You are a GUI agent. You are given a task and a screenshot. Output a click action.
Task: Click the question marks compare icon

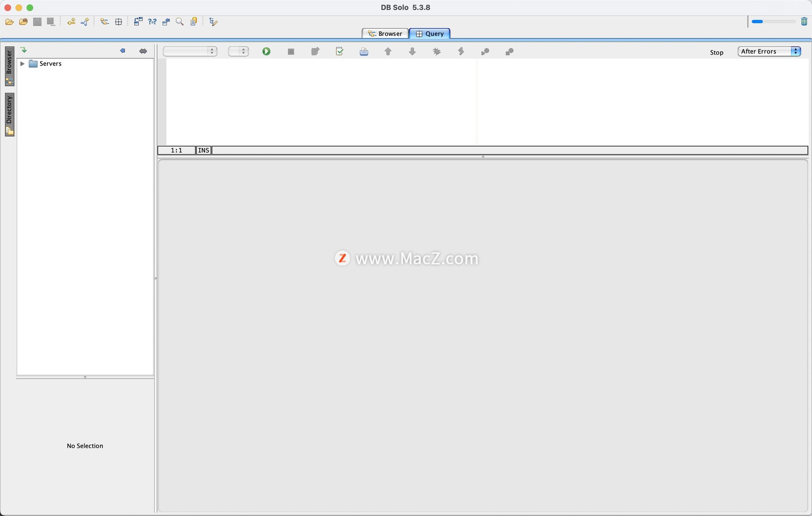(x=152, y=22)
